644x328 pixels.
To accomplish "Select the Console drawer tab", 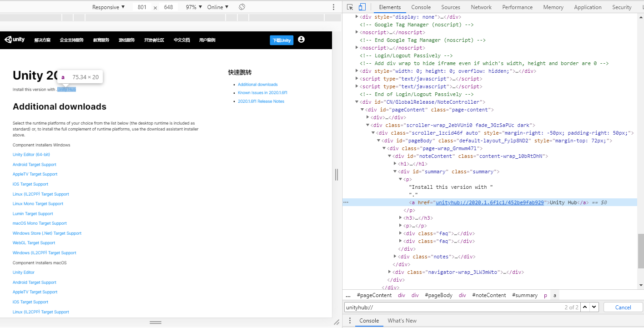I will (369, 321).
